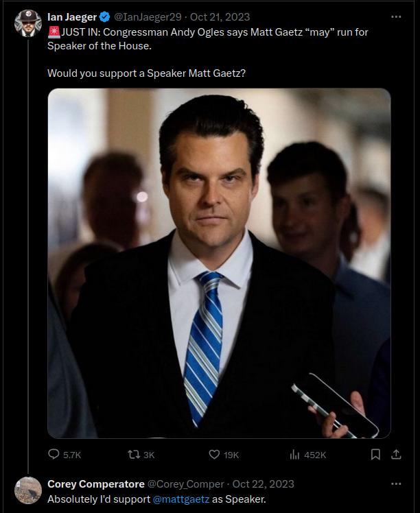Like the tweet with heart icon

pyautogui.click(x=214, y=454)
